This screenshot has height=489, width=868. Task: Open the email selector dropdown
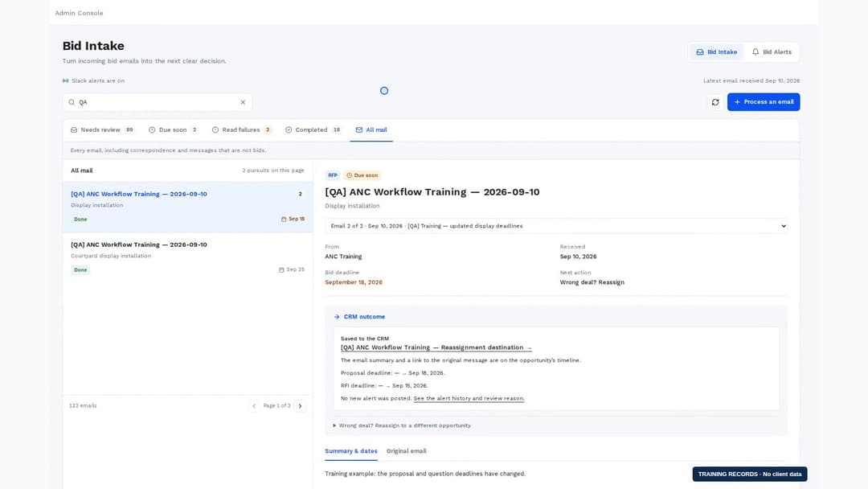point(556,226)
